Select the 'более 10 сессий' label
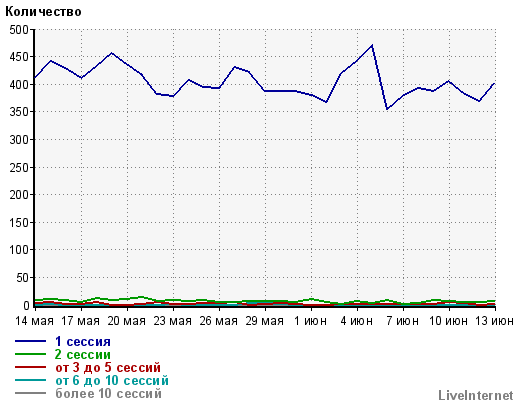 108,393
